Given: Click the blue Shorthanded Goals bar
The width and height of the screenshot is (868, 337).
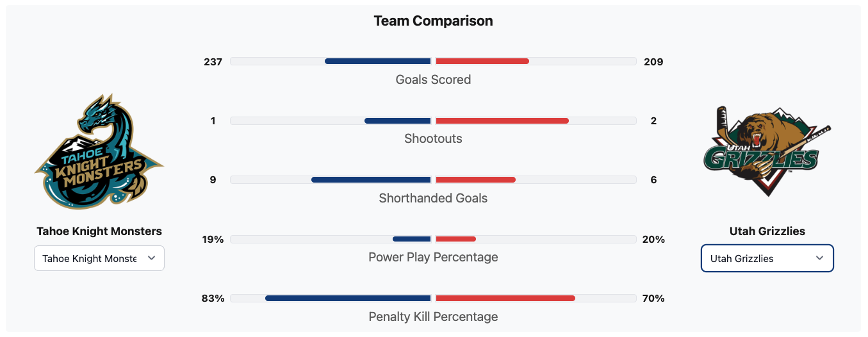Looking at the screenshot, I should [371, 180].
